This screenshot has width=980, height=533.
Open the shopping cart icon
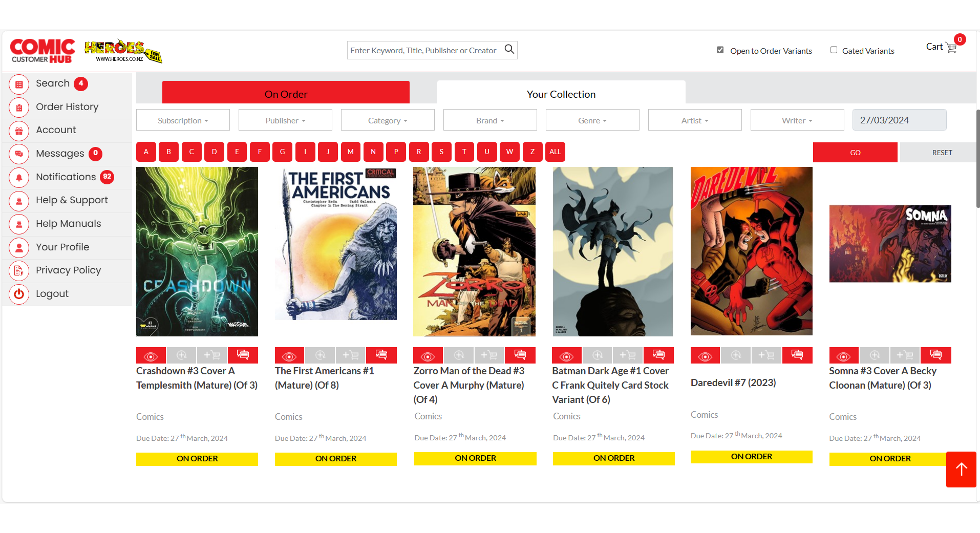(951, 48)
